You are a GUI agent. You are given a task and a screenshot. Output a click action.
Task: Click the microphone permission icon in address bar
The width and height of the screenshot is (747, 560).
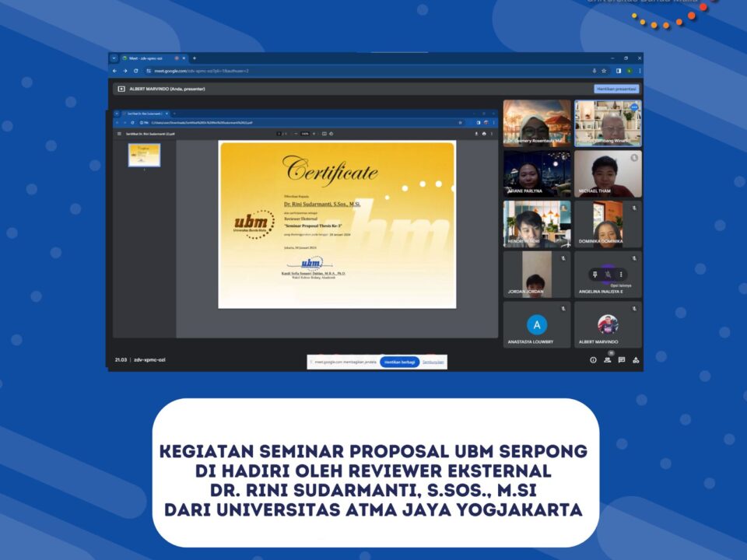[594, 71]
